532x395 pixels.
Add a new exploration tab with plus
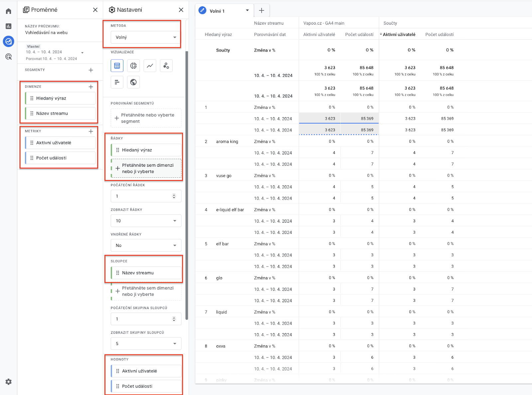point(262,11)
